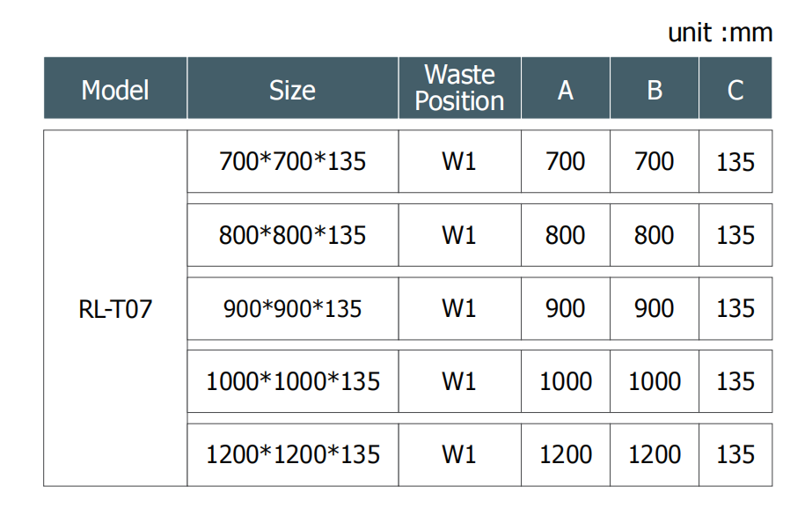
Task: Select the 800*800*135 size cell
Action: tap(292, 235)
